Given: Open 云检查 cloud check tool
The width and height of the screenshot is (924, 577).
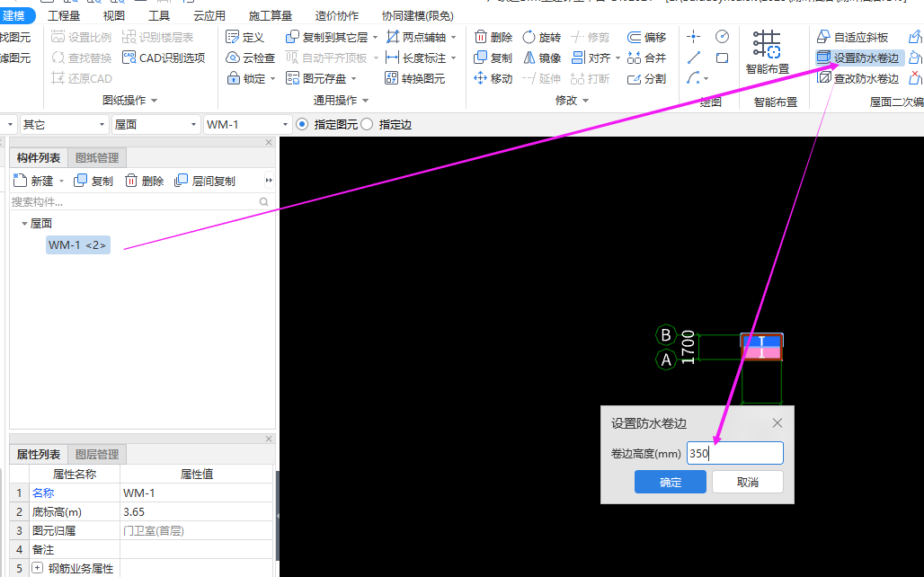Looking at the screenshot, I should 251,58.
